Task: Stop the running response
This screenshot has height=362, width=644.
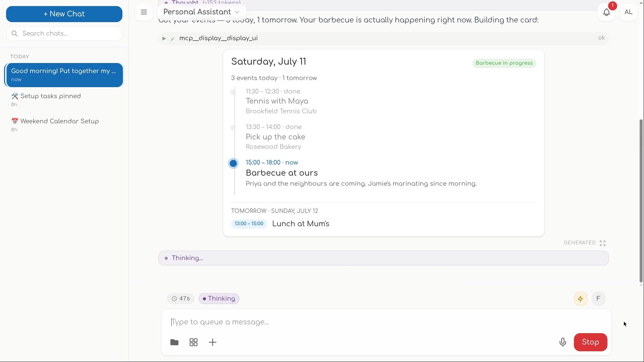Action: click(590, 342)
